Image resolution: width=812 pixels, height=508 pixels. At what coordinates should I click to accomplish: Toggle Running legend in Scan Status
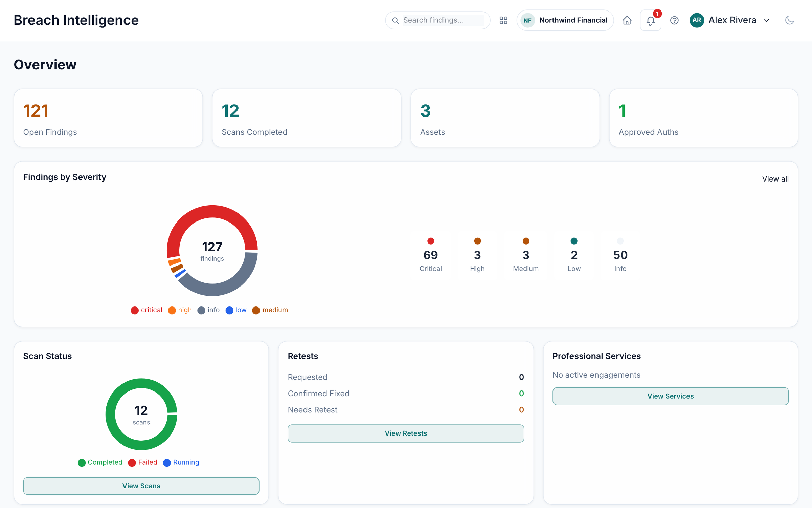click(181, 462)
